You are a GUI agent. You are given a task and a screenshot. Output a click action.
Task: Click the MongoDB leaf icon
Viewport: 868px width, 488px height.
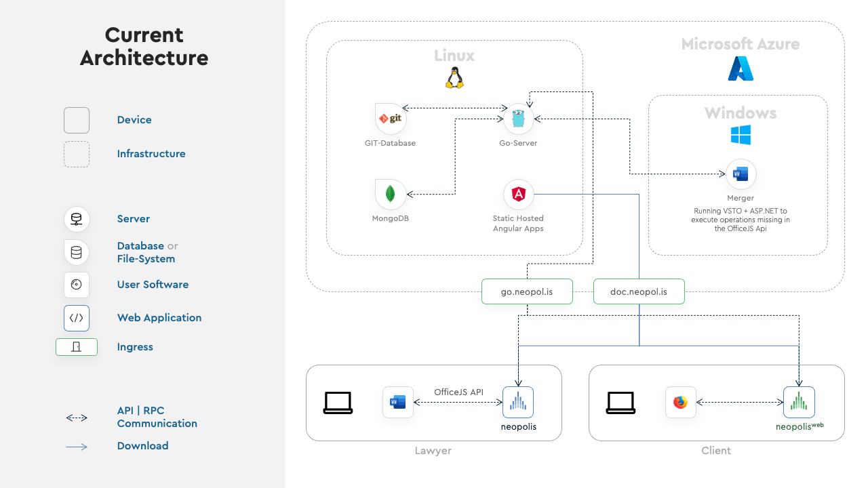tap(391, 194)
